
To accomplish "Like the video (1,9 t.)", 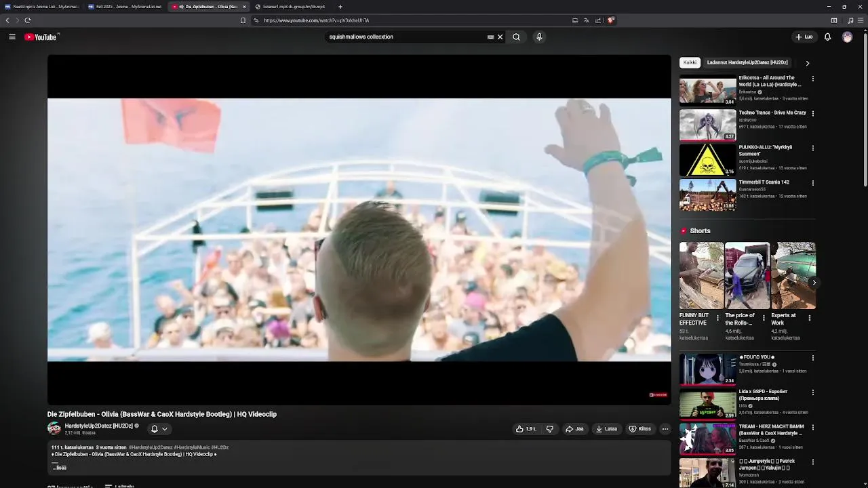I will pos(526,429).
